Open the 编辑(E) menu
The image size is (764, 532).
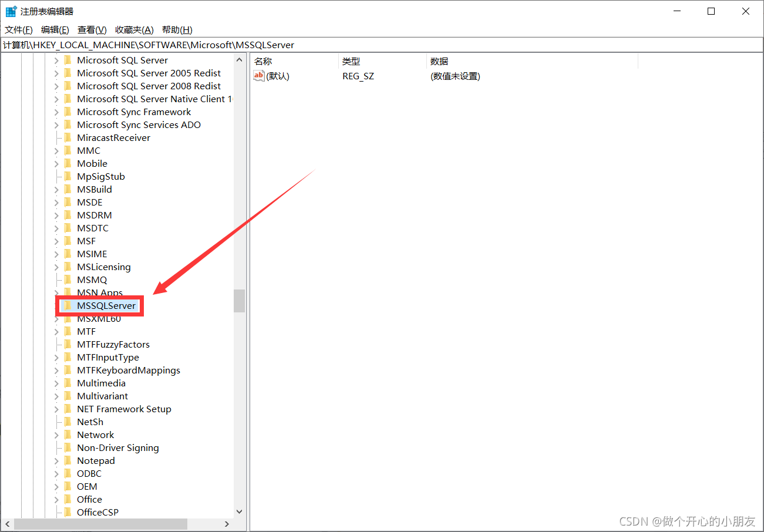click(55, 30)
